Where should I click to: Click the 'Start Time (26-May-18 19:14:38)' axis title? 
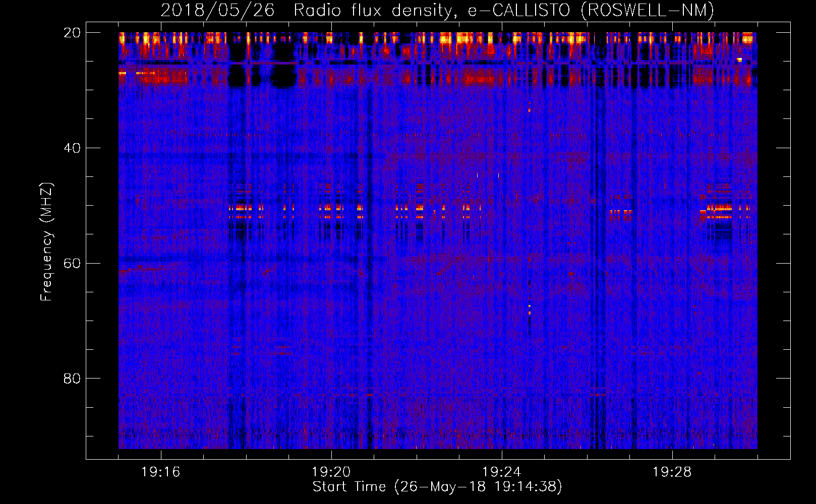(x=437, y=487)
